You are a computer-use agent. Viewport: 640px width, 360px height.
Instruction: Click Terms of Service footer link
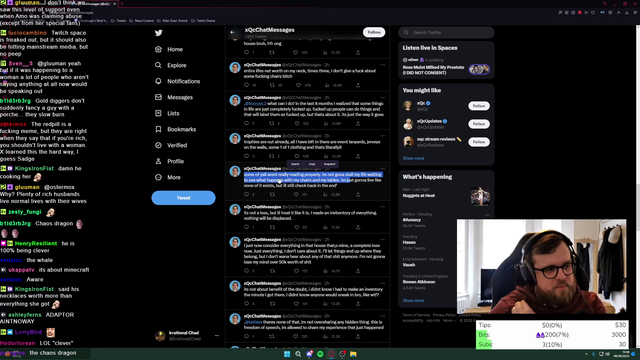(x=416, y=315)
